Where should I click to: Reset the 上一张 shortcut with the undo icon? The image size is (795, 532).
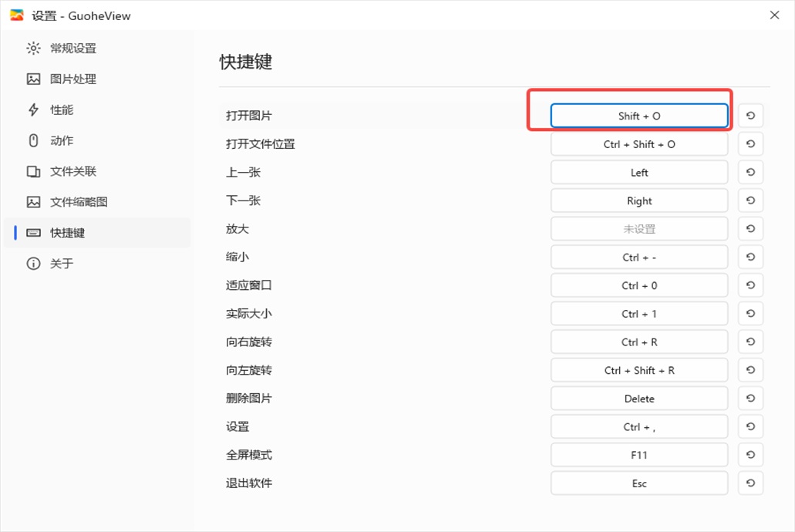coord(750,173)
